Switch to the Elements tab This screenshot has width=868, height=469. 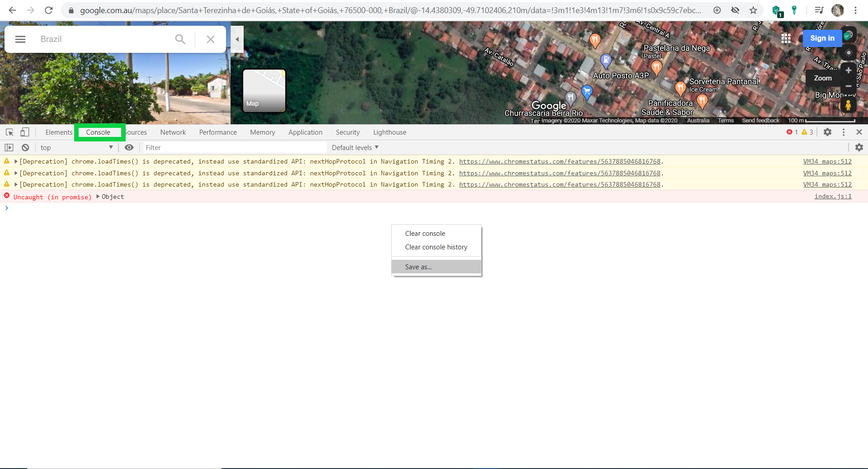click(x=59, y=132)
